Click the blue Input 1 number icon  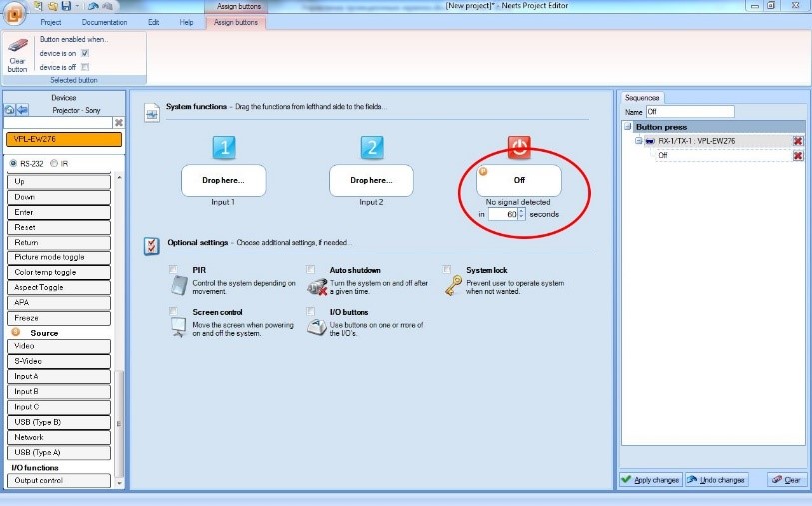223,149
